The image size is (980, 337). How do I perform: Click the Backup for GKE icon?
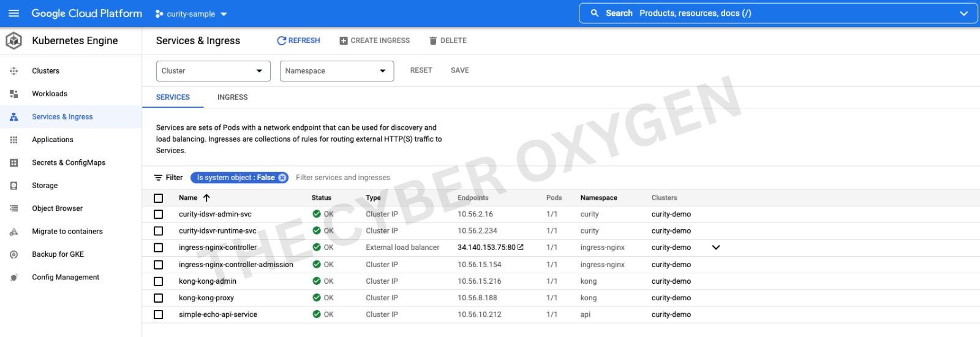[13, 254]
